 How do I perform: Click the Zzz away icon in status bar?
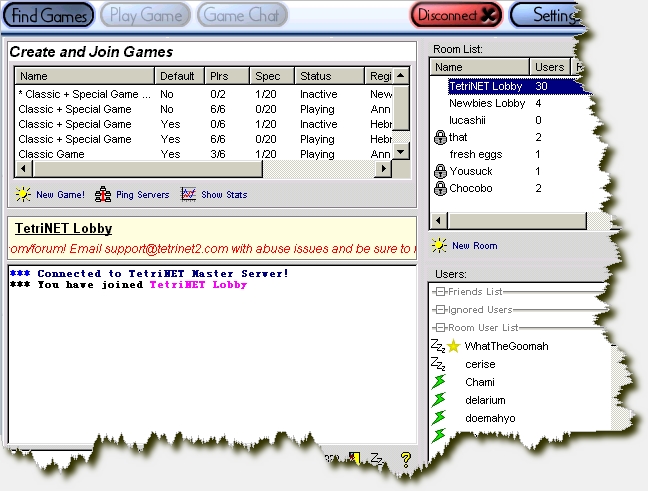(377, 459)
